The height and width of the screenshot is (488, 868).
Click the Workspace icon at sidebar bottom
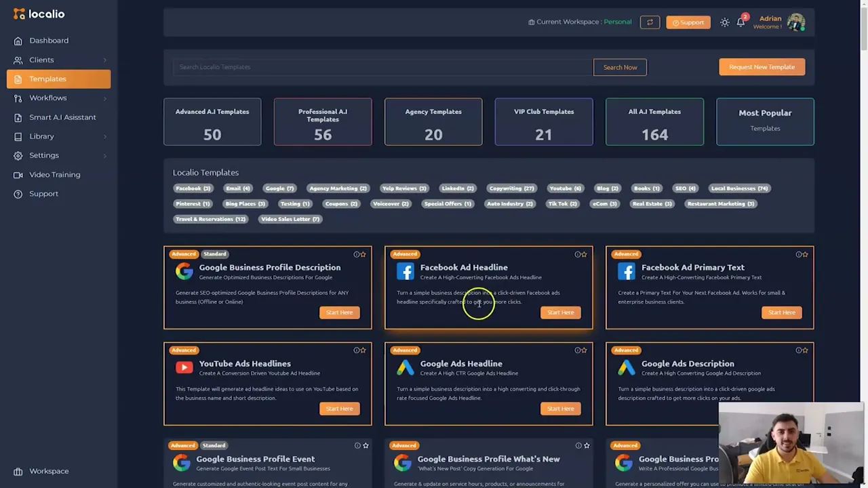[18, 471]
